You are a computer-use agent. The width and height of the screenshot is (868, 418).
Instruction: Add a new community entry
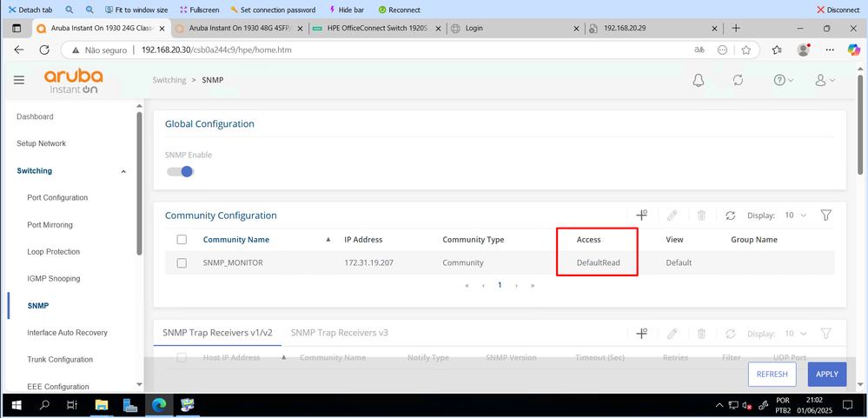[x=641, y=215]
